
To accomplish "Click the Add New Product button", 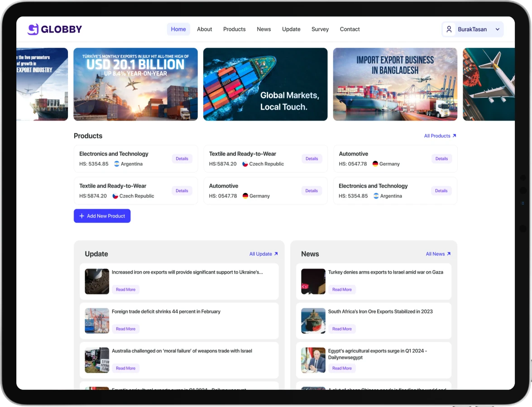I will pos(102,216).
